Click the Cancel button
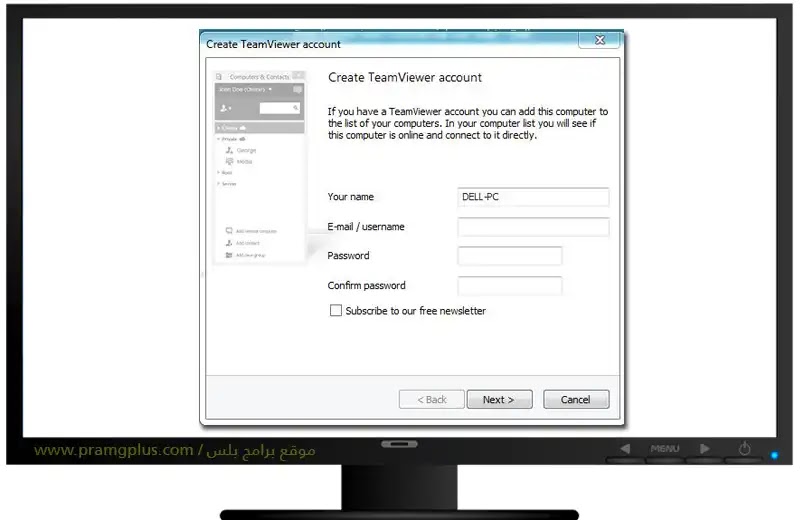Image resolution: width=800 pixels, height=520 pixels. tap(576, 400)
